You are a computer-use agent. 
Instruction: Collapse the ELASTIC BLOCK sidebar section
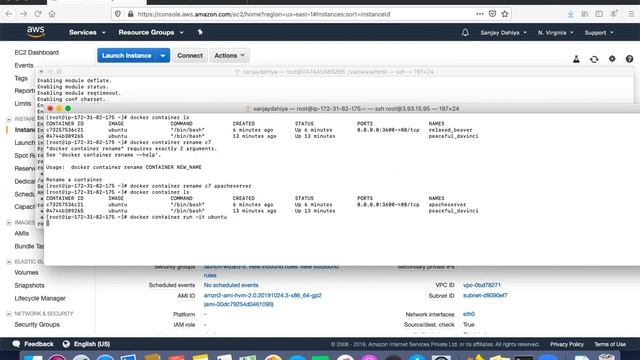[x=9, y=262]
